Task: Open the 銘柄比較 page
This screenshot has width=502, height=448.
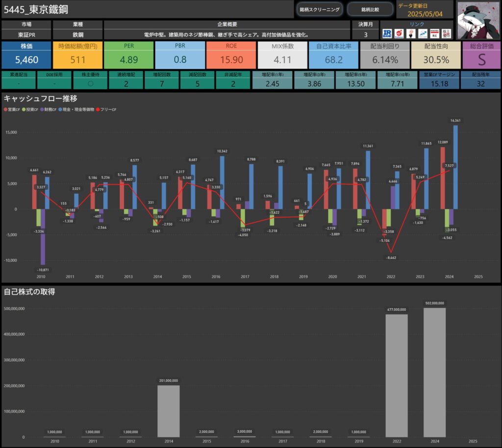Action: 370,9
